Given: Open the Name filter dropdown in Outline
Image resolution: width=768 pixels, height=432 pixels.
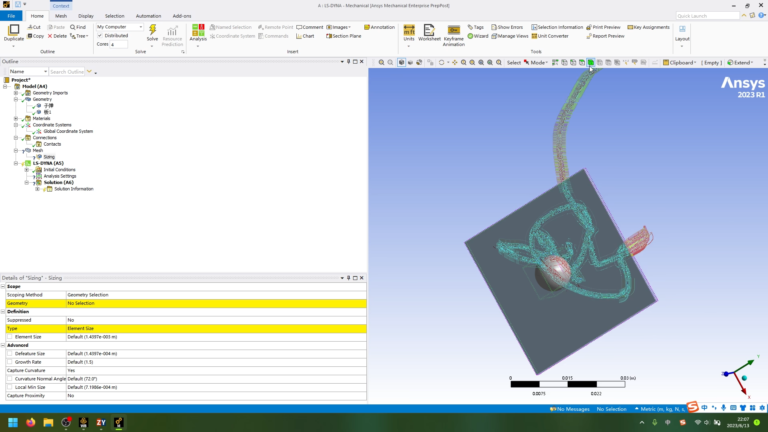Looking at the screenshot, I should [28, 72].
